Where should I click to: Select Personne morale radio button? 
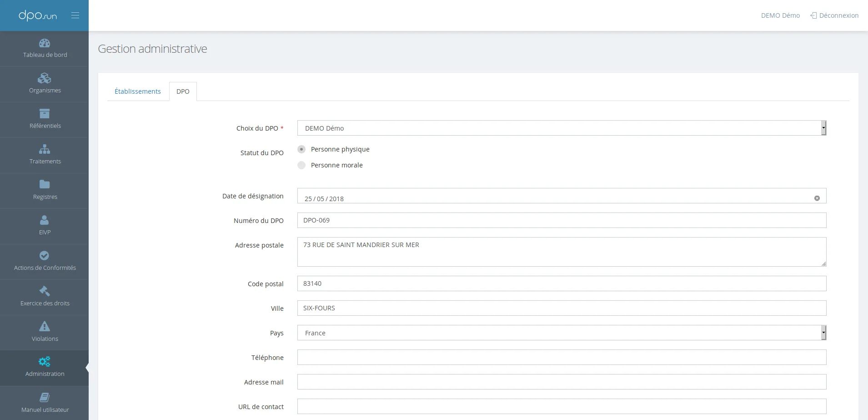(x=301, y=165)
